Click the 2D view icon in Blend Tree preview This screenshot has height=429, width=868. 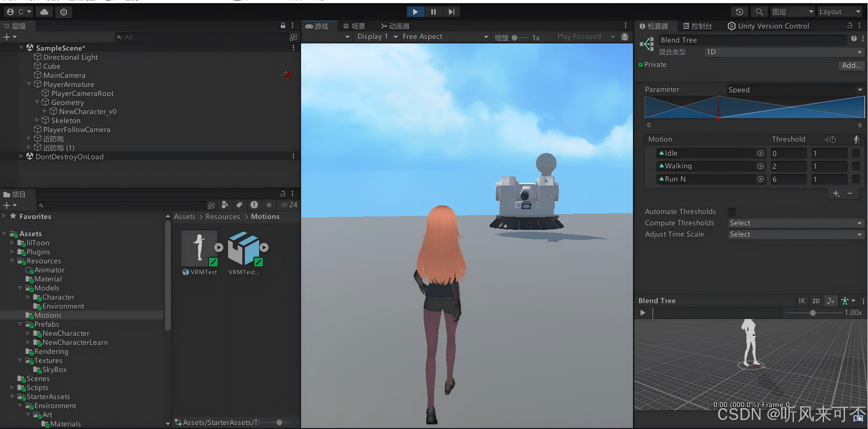point(817,300)
